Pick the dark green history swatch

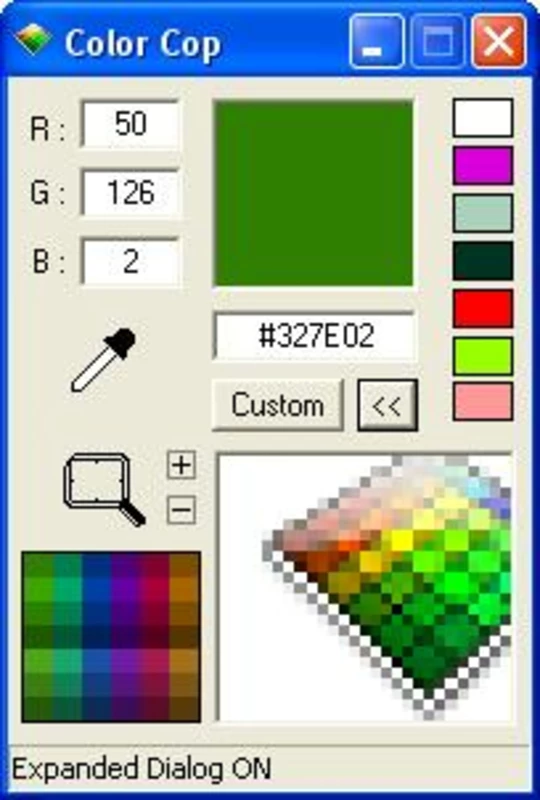(x=483, y=261)
